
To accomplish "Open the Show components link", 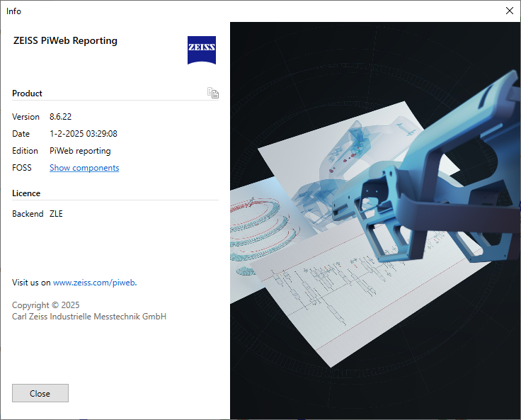I will [84, 168].
